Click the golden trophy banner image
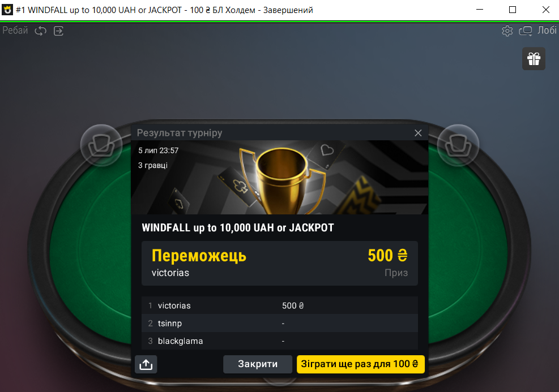Screen dimensions: 559x392 [280, 177]
